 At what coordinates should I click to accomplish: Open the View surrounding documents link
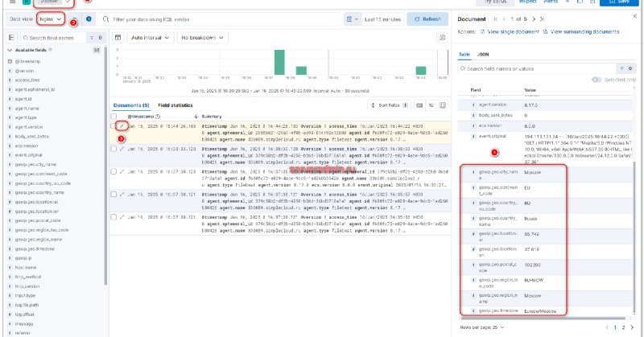pos(580,31)
